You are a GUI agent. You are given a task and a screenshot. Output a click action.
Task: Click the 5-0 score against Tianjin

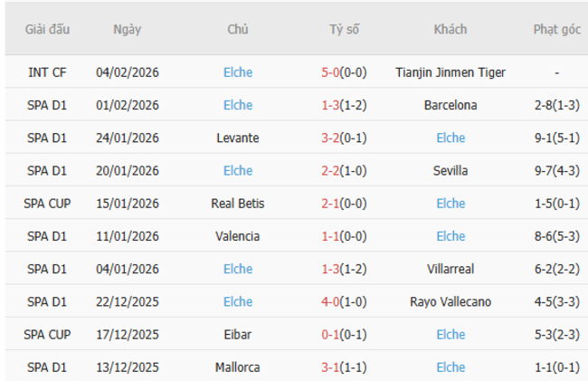[332, 72]
